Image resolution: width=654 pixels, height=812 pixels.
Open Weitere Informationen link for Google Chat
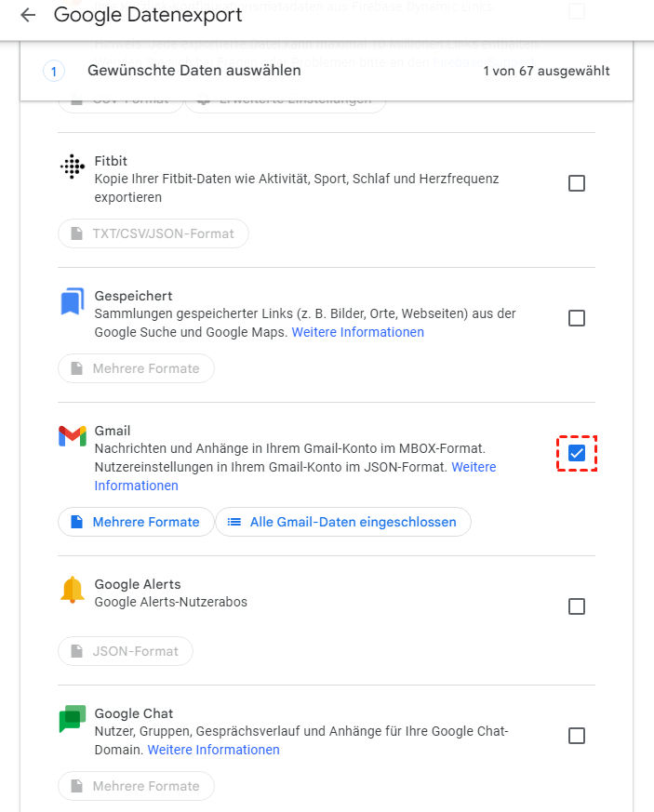point(213,750)
